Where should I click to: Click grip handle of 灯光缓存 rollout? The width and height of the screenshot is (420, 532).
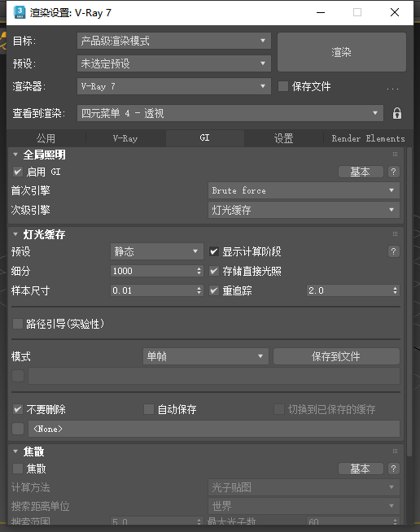395,234
